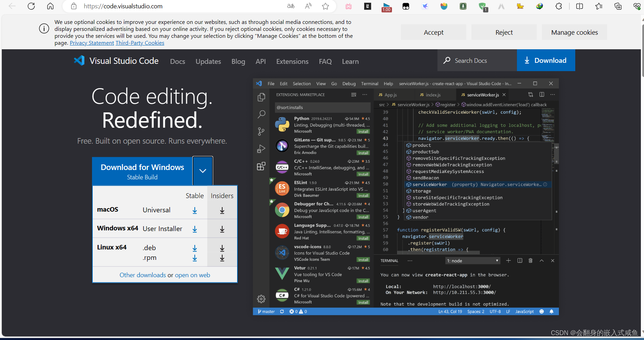Click JavaScript language mode in status bar

click(524, 312)
